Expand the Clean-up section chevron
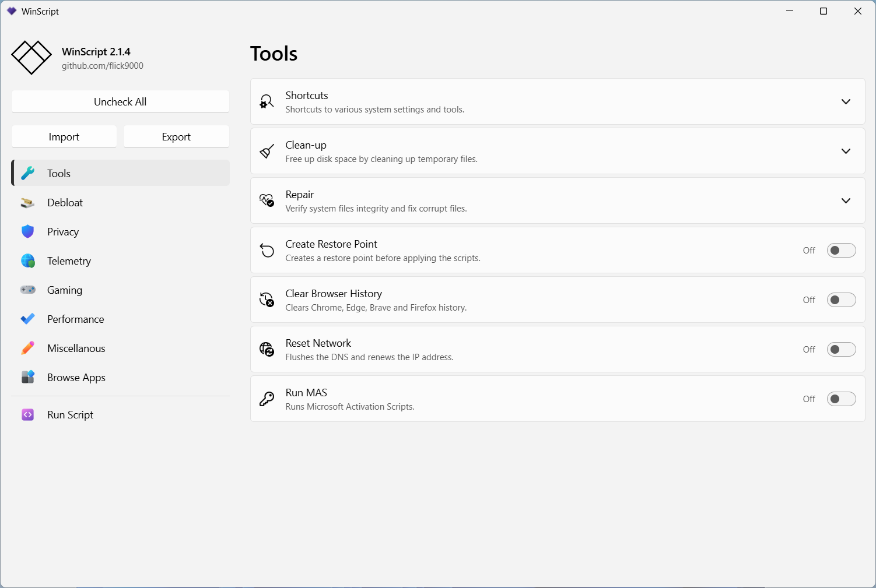Image resolution: width=876 pixels, height=588 pixels. pos(846,151)
